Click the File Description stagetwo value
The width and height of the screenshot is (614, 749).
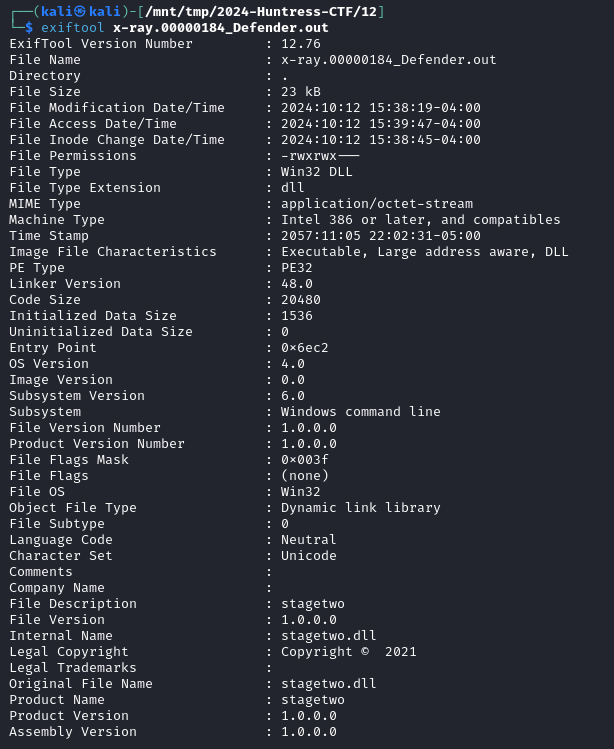coord(312,604)
